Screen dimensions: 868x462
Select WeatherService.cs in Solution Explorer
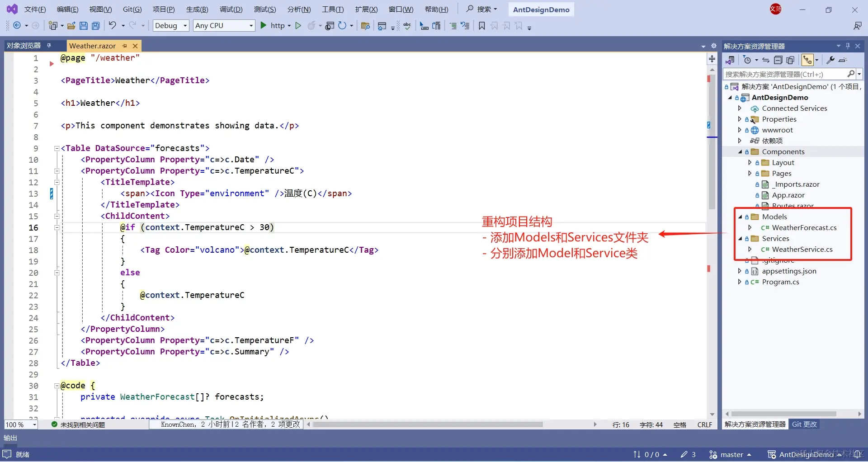coord(802,250)
